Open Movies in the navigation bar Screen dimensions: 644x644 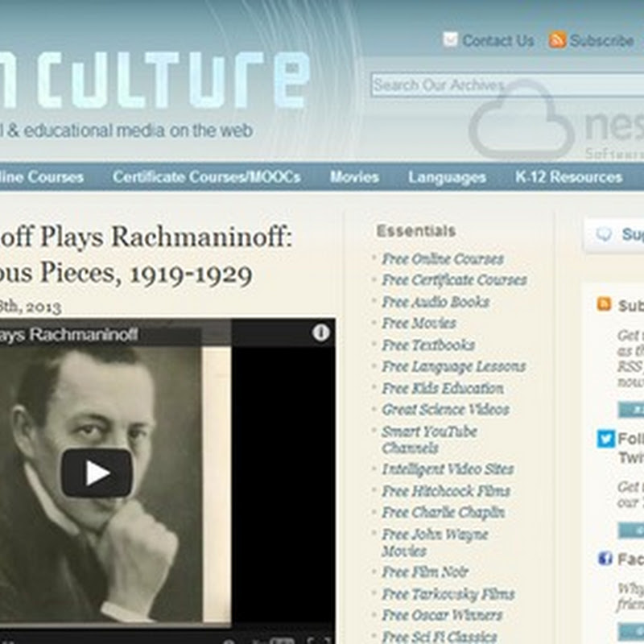[x=354, y=177]
